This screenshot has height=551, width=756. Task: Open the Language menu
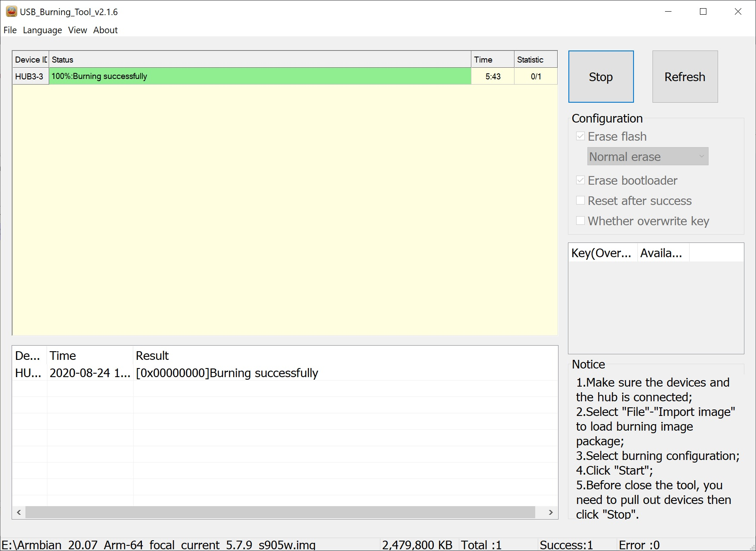[42, 30]
